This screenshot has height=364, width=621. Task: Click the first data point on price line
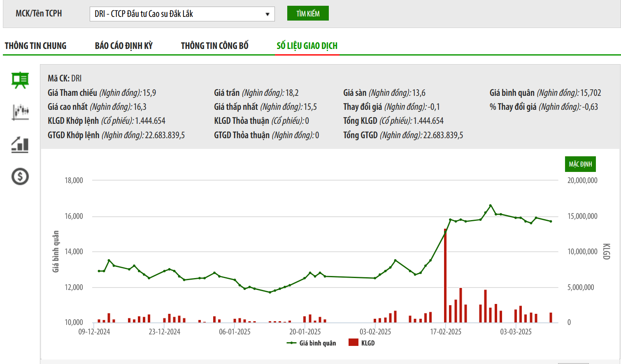(x=99, y=271)
